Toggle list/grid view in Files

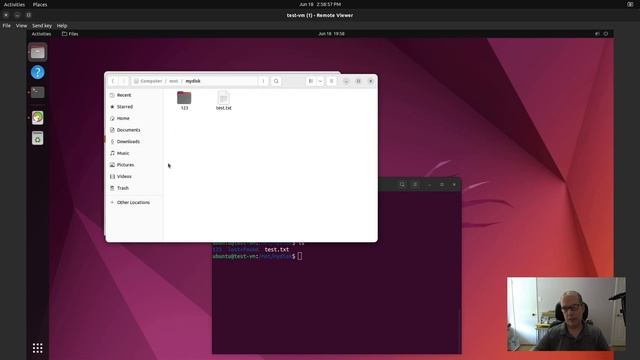tap(311, 81)
